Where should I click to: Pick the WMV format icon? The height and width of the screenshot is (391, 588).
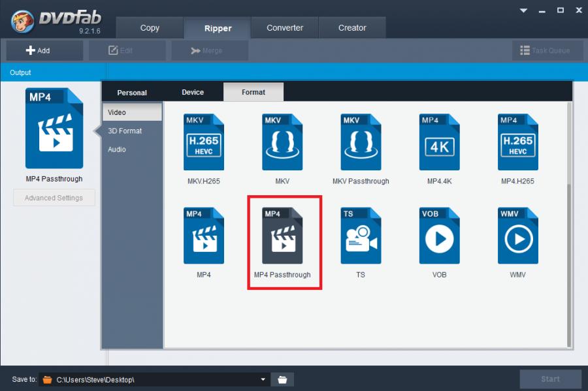pos(517,237)
